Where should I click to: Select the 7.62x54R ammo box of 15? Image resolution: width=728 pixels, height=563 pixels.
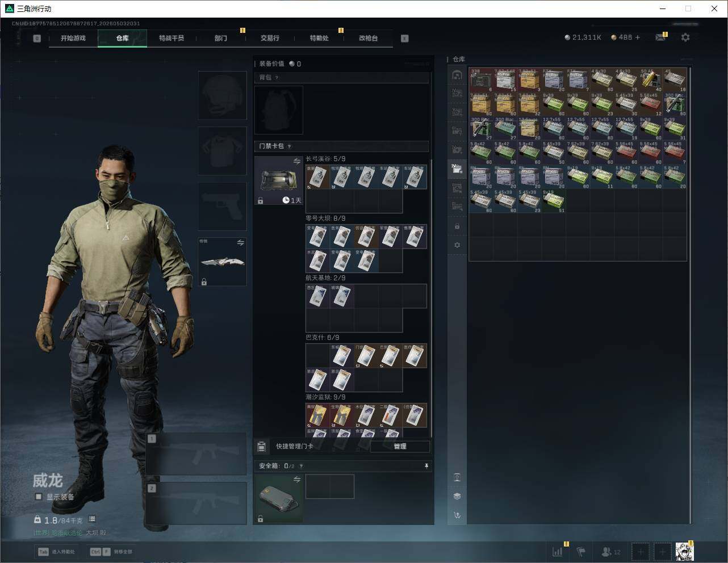[505, 80]
